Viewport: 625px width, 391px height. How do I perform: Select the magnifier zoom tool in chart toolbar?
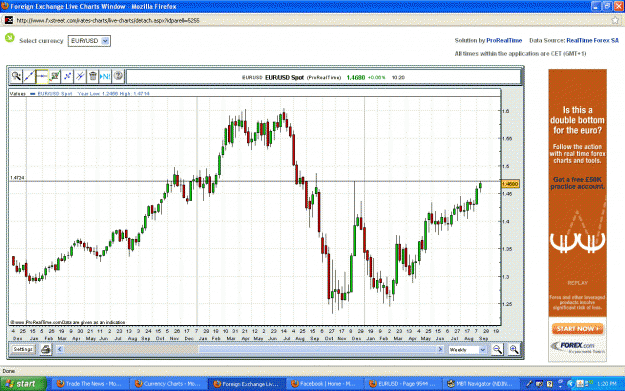click(16, 76)
